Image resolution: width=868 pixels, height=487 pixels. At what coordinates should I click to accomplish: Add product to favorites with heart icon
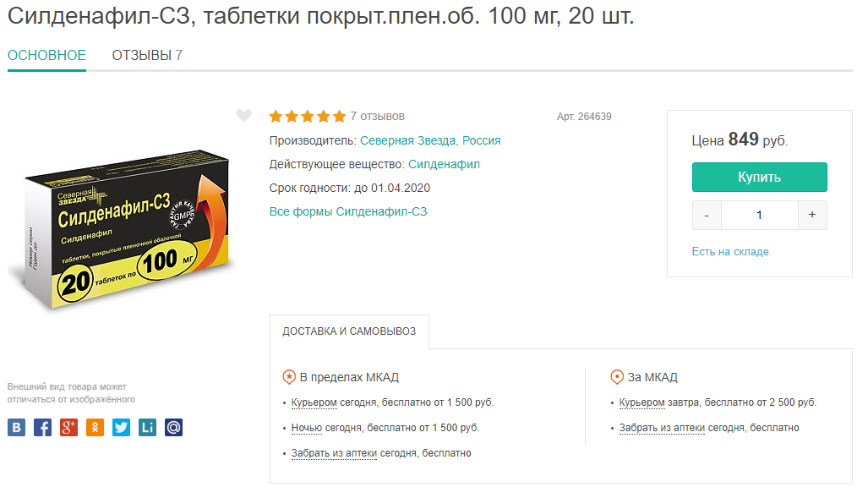(x=243, y=115)
